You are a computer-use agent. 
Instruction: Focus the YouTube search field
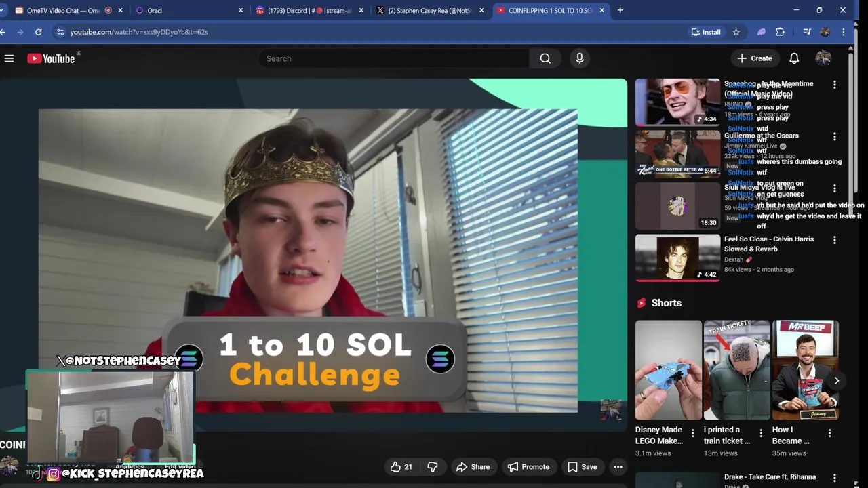[x=393, y=58]
